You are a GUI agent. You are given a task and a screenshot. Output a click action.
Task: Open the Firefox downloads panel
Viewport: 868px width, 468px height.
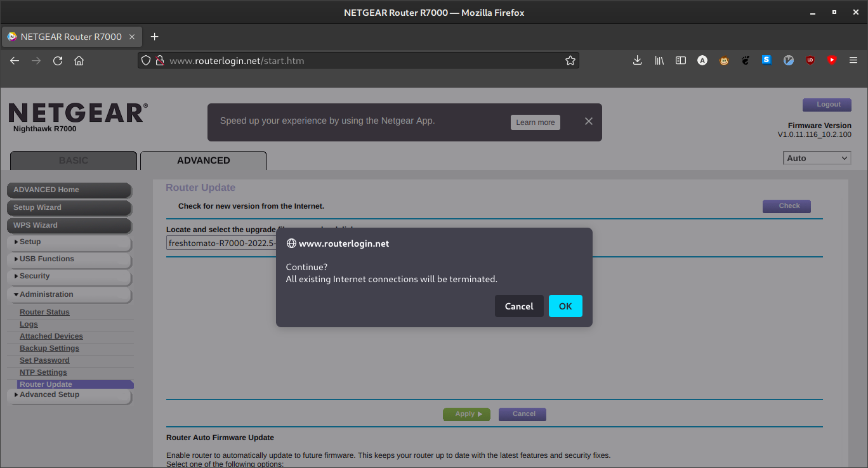[638, 60]
